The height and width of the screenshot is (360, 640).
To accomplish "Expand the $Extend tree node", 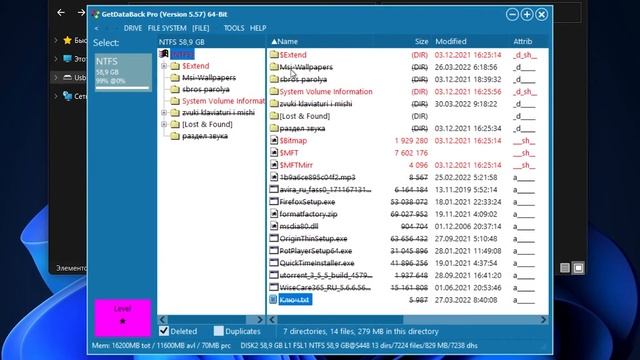I will [x=164, y=66].
